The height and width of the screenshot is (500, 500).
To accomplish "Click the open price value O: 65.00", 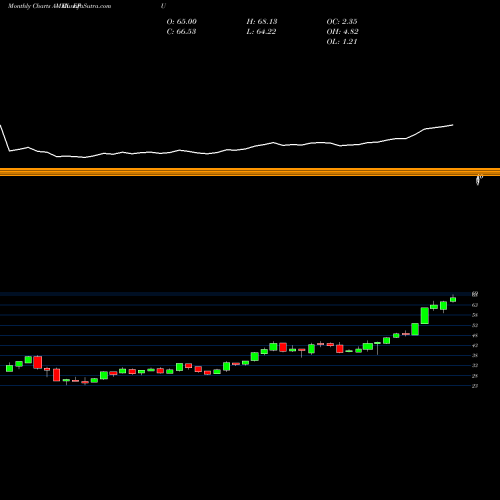I will [182, 22].
